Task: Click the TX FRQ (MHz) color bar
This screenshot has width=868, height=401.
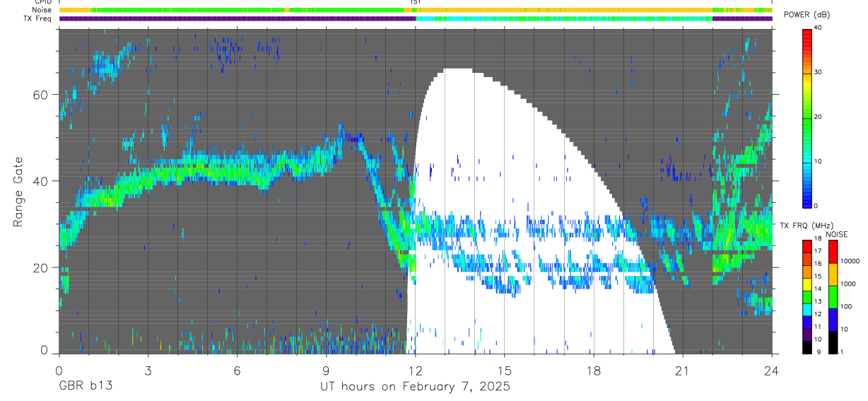Action: (x=807, y=296)
